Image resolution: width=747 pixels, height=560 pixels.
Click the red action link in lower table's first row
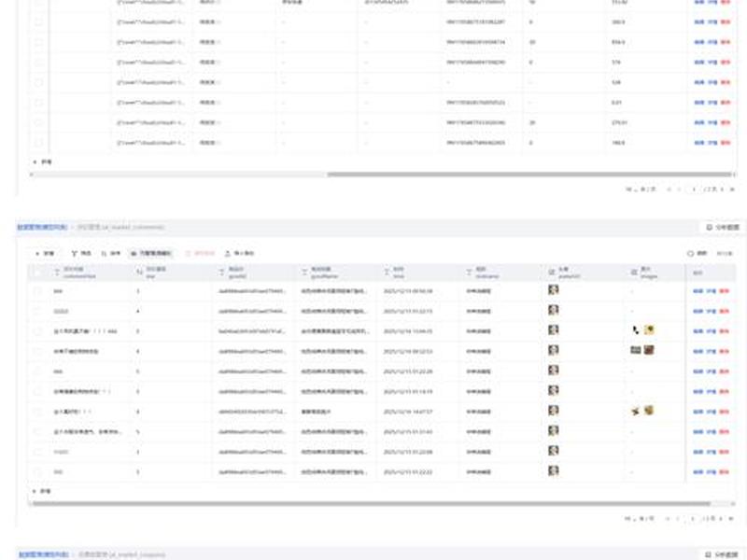click(x=725, y=291)
